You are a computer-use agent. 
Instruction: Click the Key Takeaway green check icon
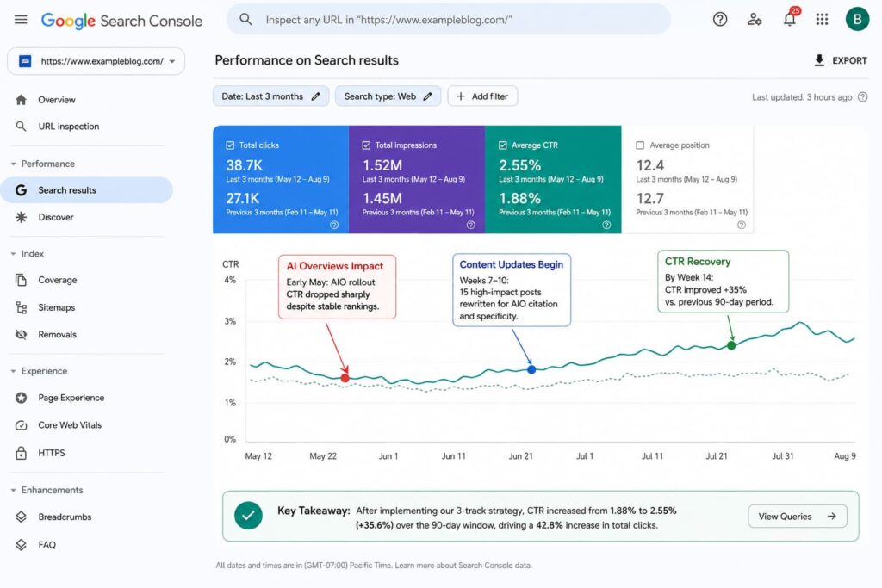248,515
